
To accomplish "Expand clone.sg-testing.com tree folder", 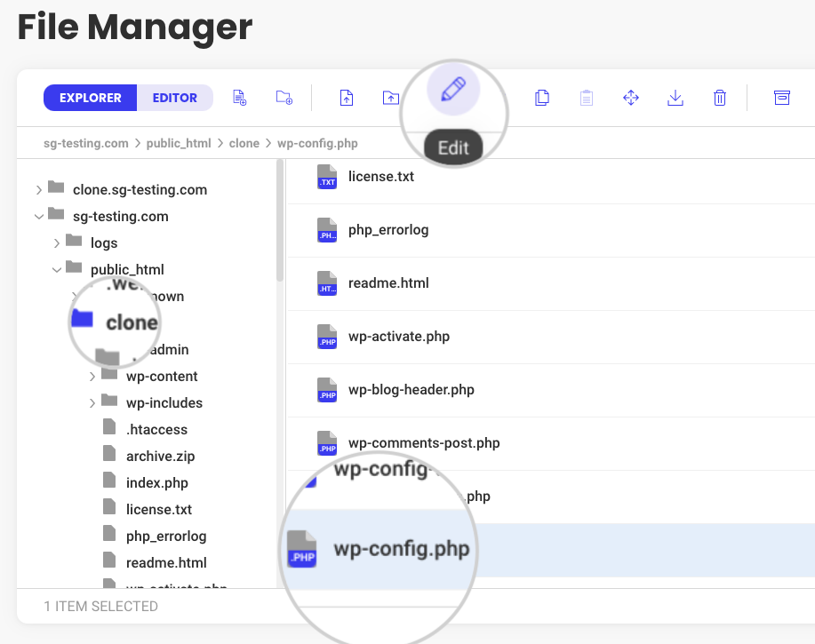I will pos(39,190).
